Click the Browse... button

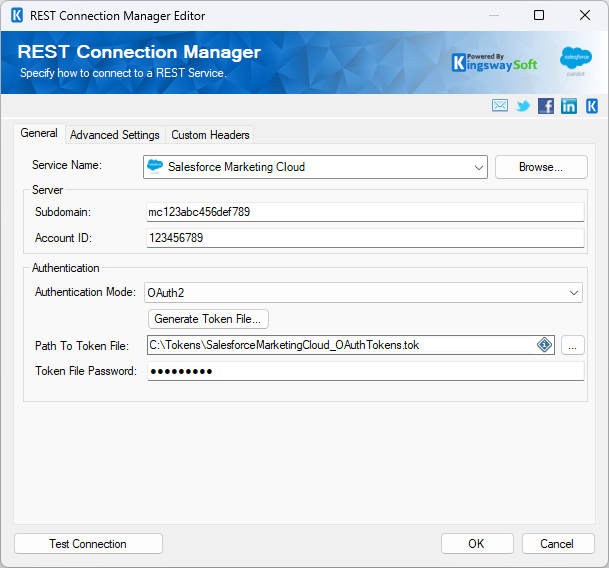click(541, 167)
